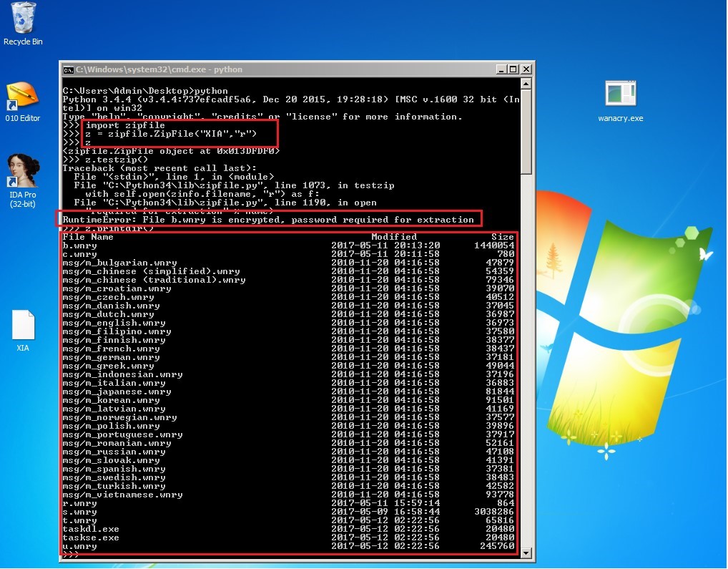
Task: Click the u.wnry file name
Action: click(x=80, y=546)
